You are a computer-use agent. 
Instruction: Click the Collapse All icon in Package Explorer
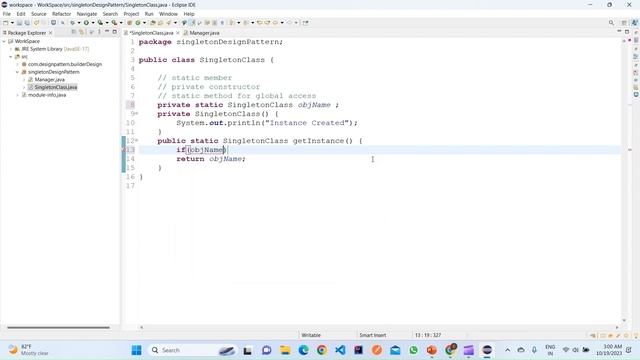[74, 32]
